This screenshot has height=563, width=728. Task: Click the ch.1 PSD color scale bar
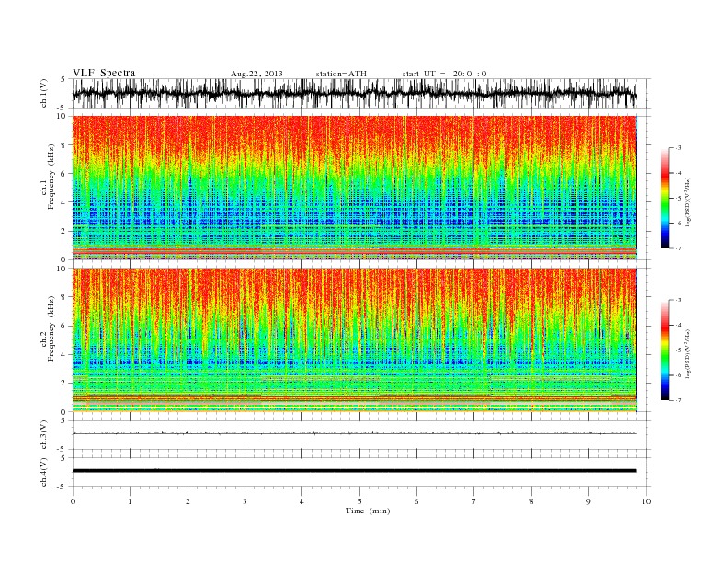pos(665,198)
